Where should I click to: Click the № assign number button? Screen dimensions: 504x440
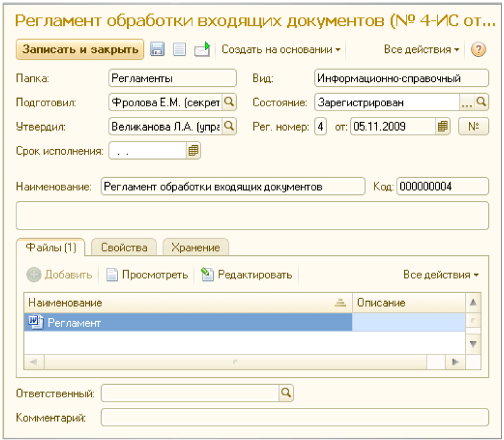pyautogui.click(x=473, y=126)
